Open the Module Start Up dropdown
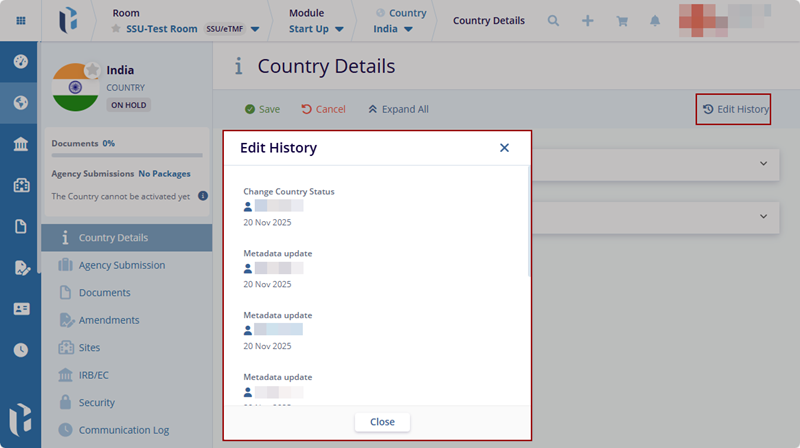The height and width of the screenshot is (448, 800). point(340,29)
